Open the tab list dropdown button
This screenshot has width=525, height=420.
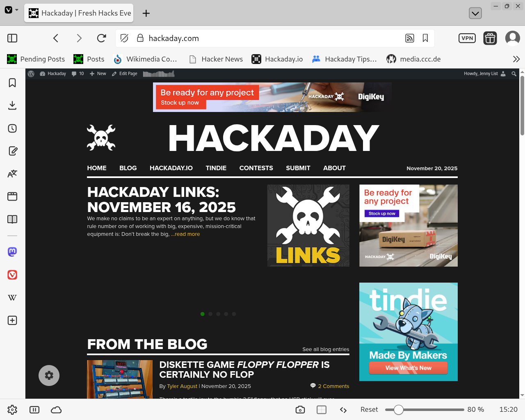coord(475,13)
